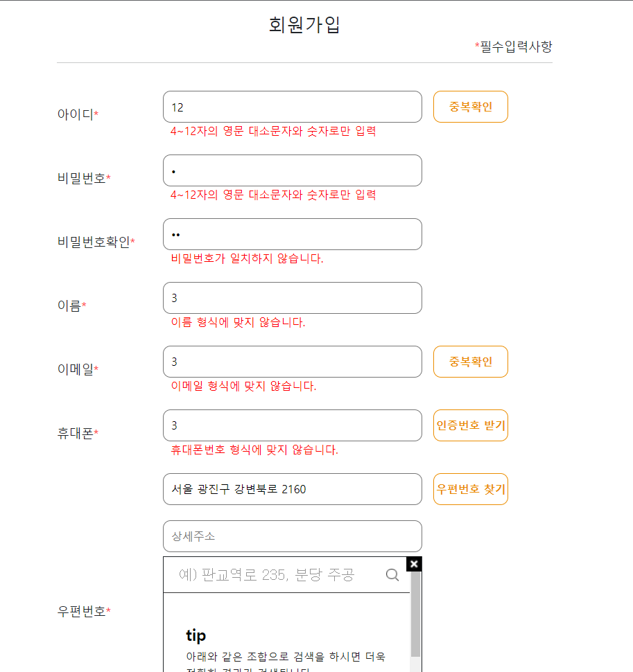The image size is (633, 672).
Task: Click 중복확인 next to the 아이디 field
Action: [x=470, y=107]
